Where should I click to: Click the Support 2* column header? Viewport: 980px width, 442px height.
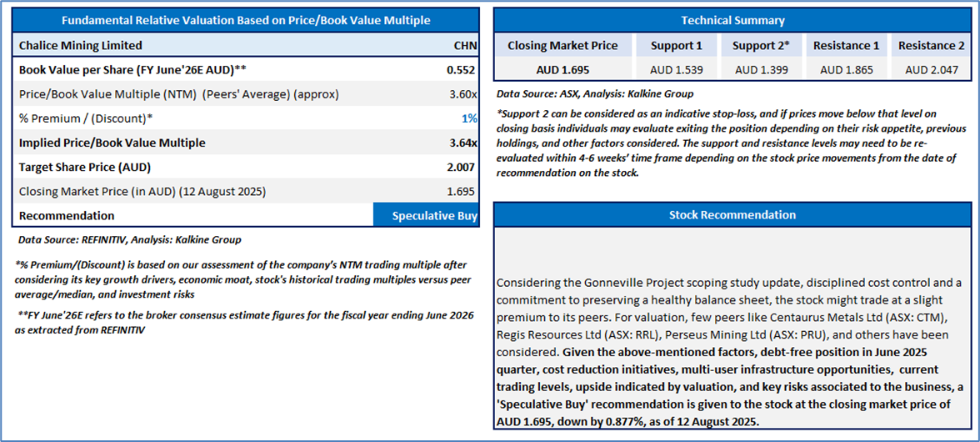coord(760,45)
